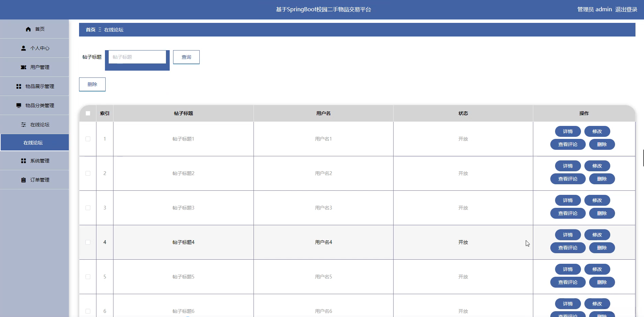Click 查看评论 for 帖子标题2
Viewport: 644px width, 317px height.
coord(568,179)
